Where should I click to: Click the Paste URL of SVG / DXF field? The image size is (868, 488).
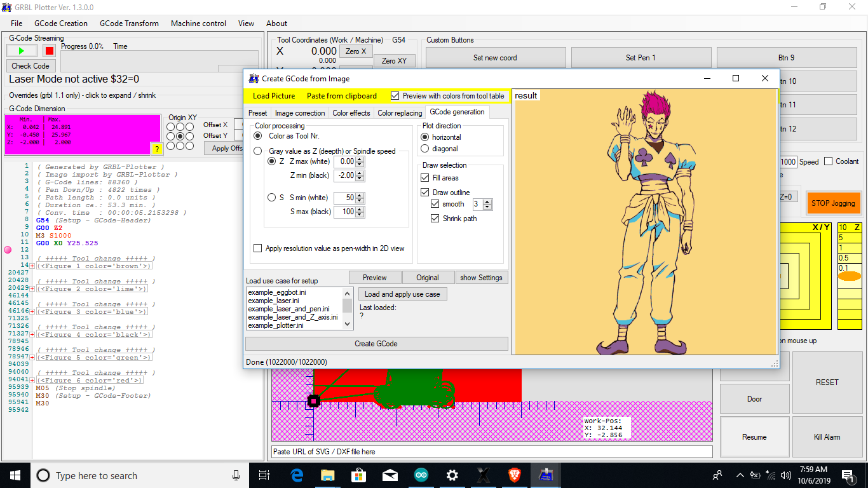coord(492,452)
